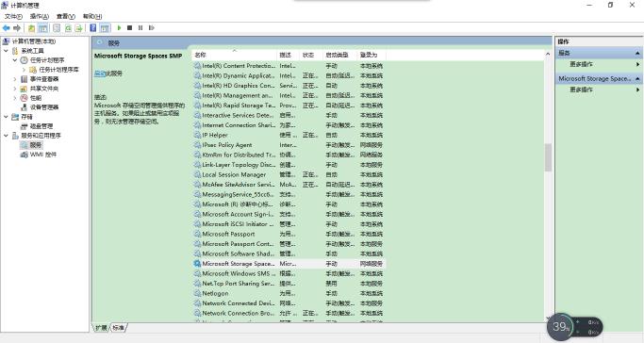Open the 查看(V) menu
The image size is (644, 343).
pyautogui.click(x=66, y=16)
